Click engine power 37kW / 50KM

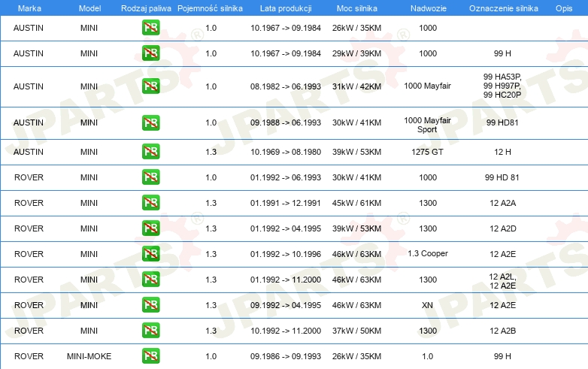click(356, 331)
